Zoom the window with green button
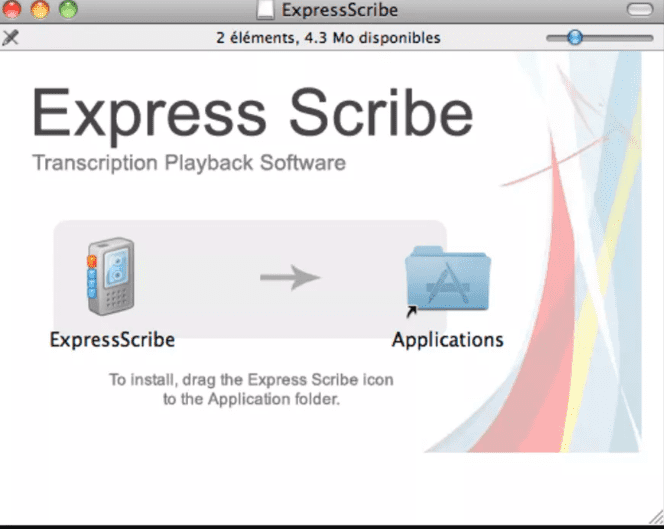The height and width of the screenshot is (529, 664). [68, 9]
